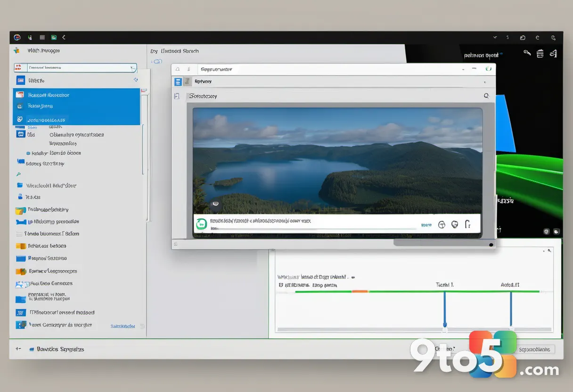The height and width of the screenshot is (392, 573).
Task: Click the green circular arrow icon below the landscape photo
Action: tap(202, 224)
